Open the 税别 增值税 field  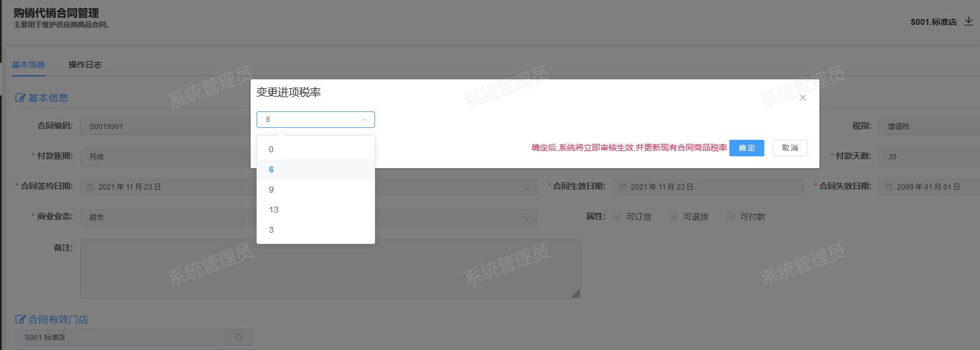[x=929, y=126]
